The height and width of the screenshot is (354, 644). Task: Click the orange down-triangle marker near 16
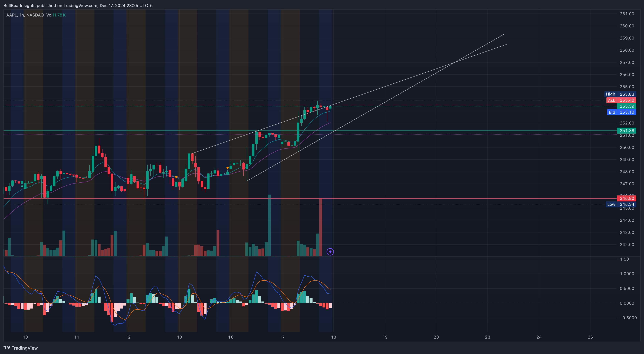[227, 168]
